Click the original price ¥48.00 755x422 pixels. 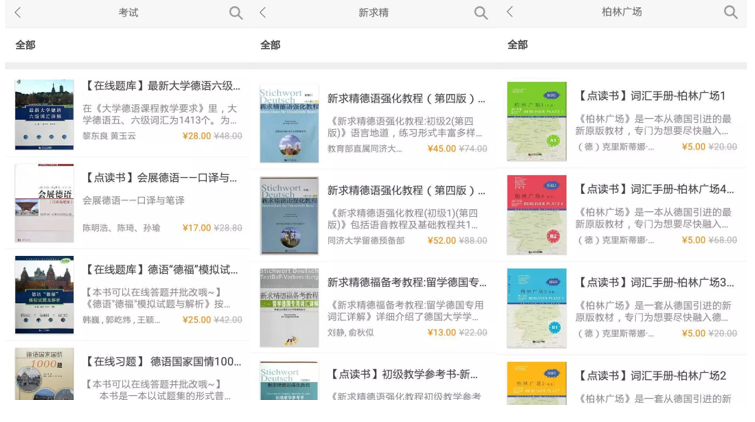pos(228,136)
